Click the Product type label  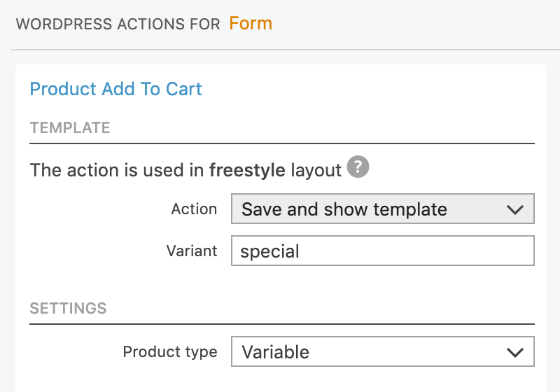pyautogui.click(x=170, y=352)
